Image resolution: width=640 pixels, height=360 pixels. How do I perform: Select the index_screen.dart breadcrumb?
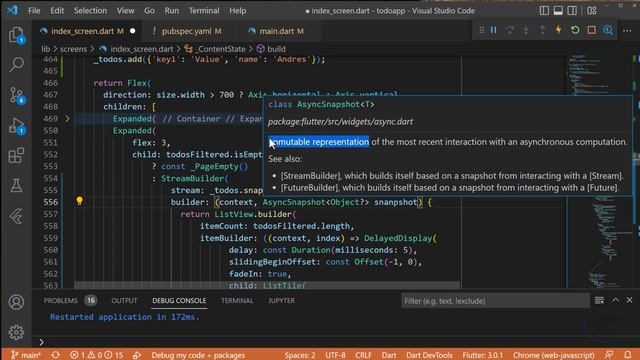pos(142,49)
